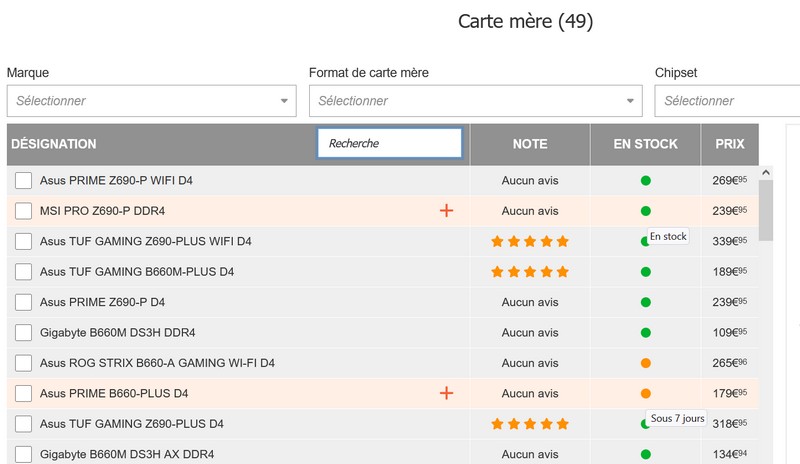Click orange stock dot for Asus ROG STRIX B660-A

pos(645,363)
